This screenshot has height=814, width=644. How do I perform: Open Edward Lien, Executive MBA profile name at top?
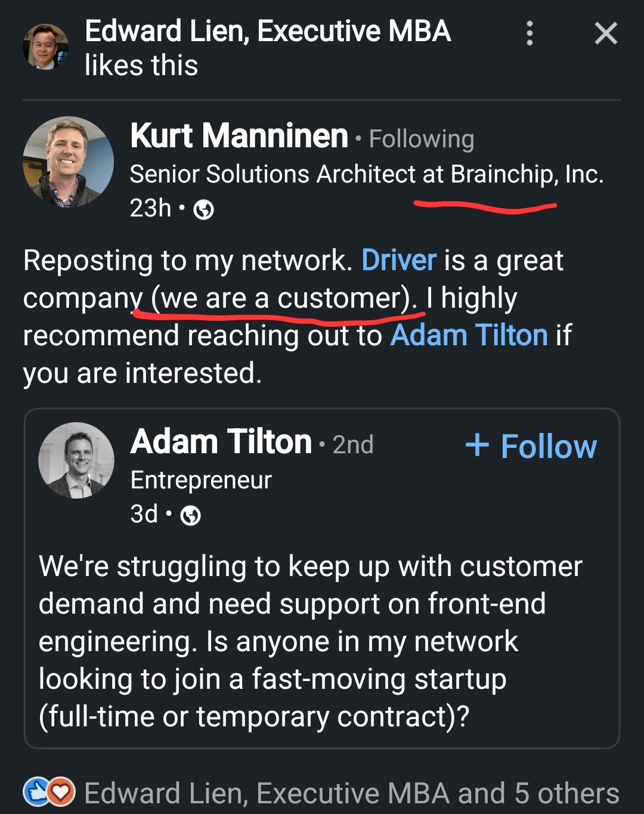point(267,31)
